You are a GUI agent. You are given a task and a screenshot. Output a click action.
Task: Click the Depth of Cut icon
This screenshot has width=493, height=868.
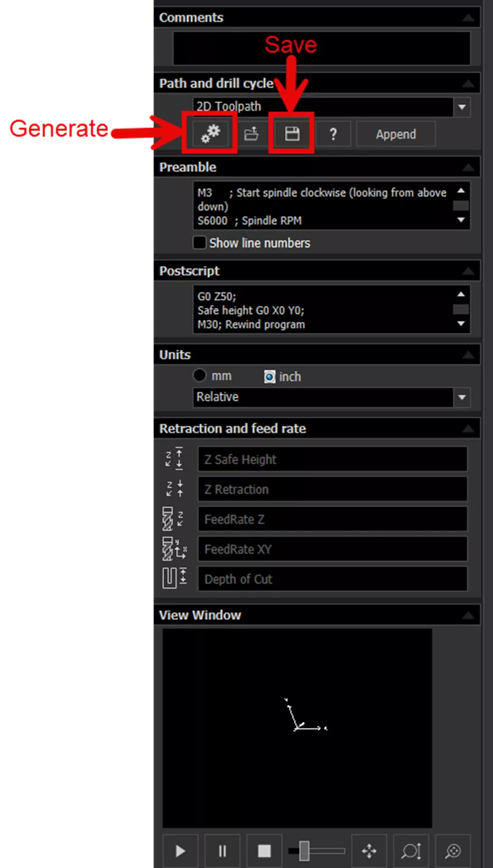click(174, 578)
